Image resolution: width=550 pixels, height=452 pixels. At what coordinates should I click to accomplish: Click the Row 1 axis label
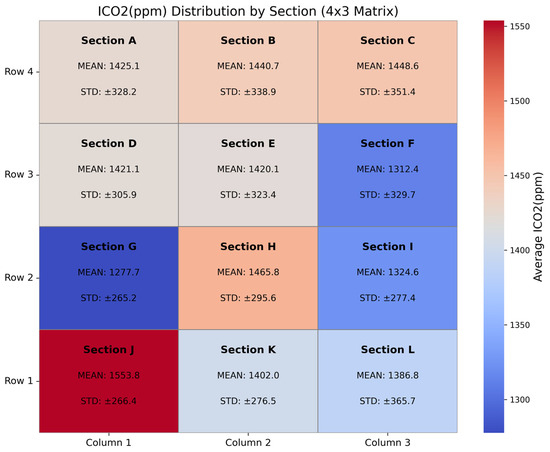point(19,381)
